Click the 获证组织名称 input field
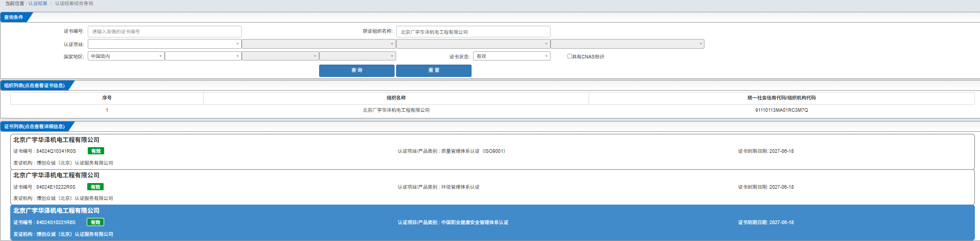The image size is (980, 241). click(x=473, y=32)
